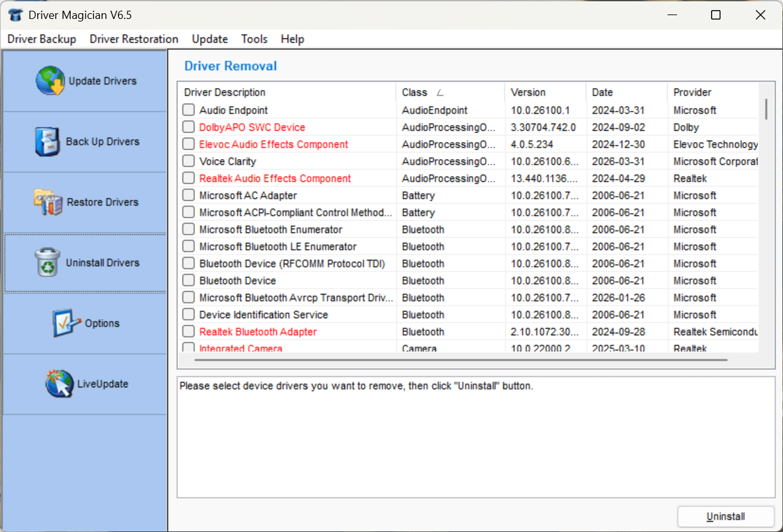Image resolution: width=783 pixels, height=532 pixels.
Task: Check the Bluetooth Device (RFCOMM Protocol TDI) checkbox
Action: pyautogui.click(x=189, y=263)
